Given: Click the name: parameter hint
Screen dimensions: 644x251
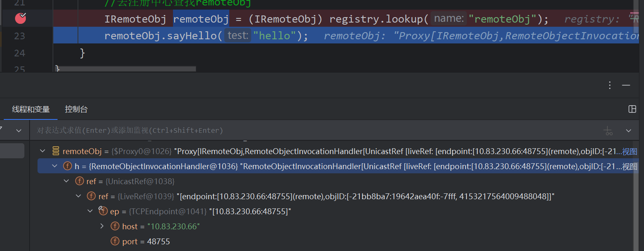Looking at the screenshot, I should [449, 19].
